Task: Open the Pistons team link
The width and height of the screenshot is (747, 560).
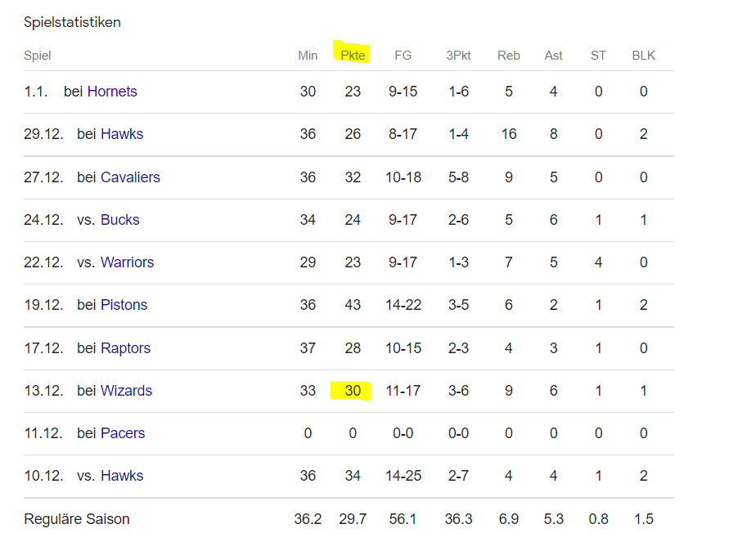Action: 124,305
